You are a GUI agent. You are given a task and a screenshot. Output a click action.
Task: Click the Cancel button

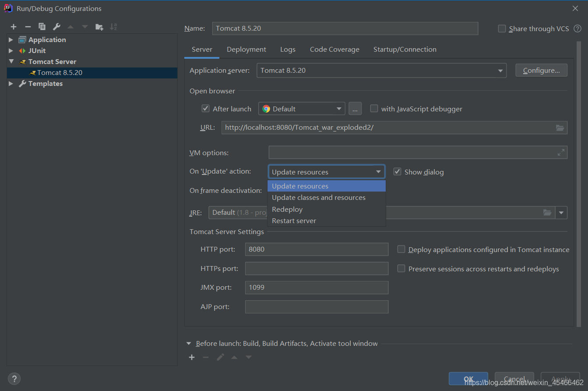click(514, 379)
